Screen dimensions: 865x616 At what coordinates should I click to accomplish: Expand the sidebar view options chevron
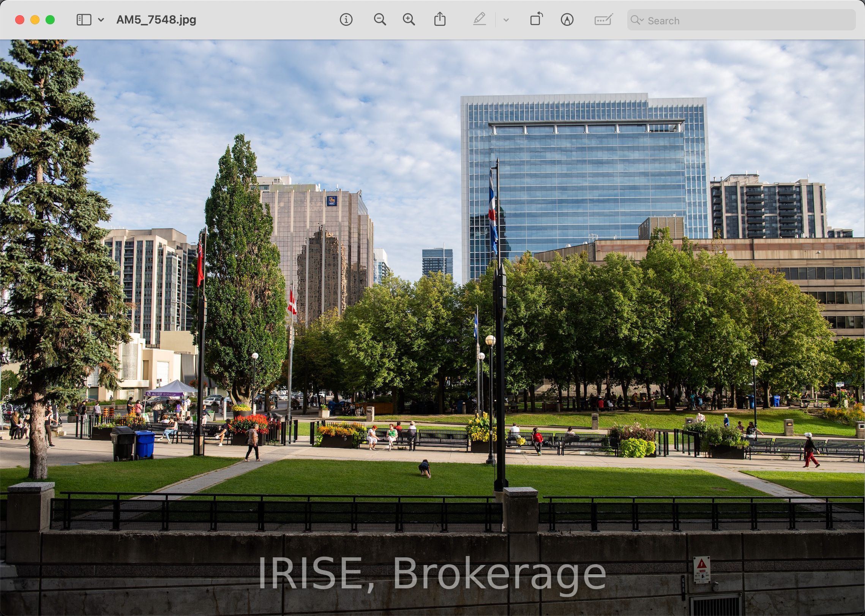(x=101, y=20)
